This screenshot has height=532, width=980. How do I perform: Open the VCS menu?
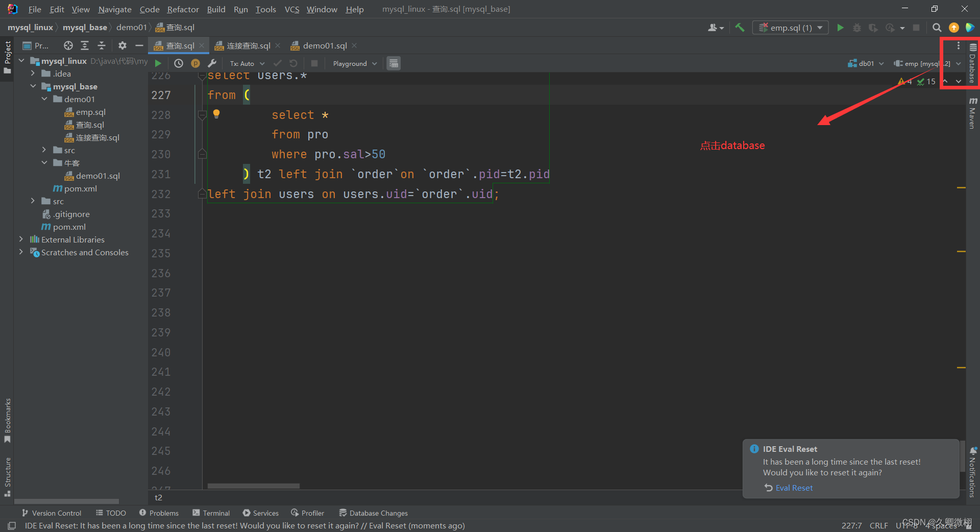291,9
